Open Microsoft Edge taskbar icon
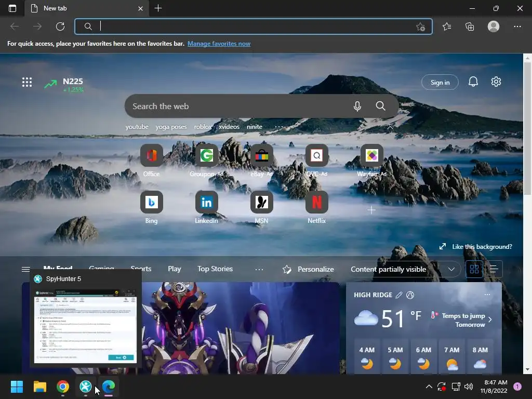Screen dimensions: 532x399 pyautogui.click(x=109, y=387)
